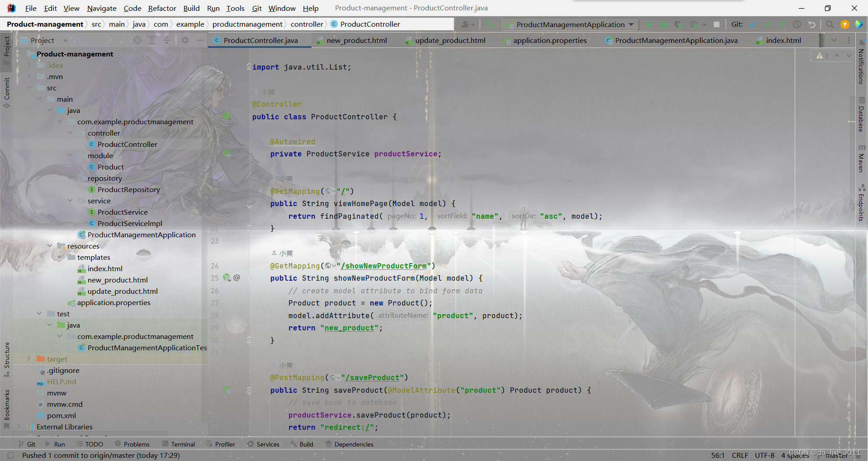Build the project with the hammer icon

490,24
